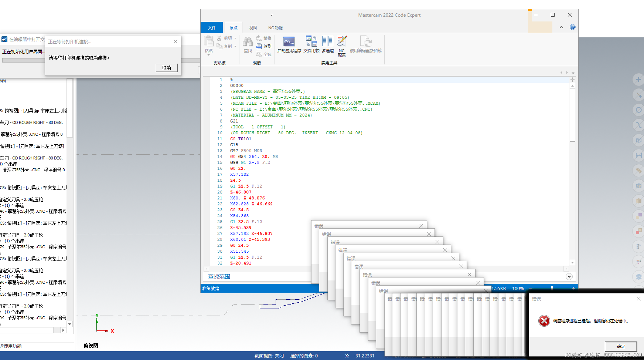Open the 粘贴 dropdown arrow below Paste
The height and width of the screenshot is (360, 644).
click(x=209, y=55)
